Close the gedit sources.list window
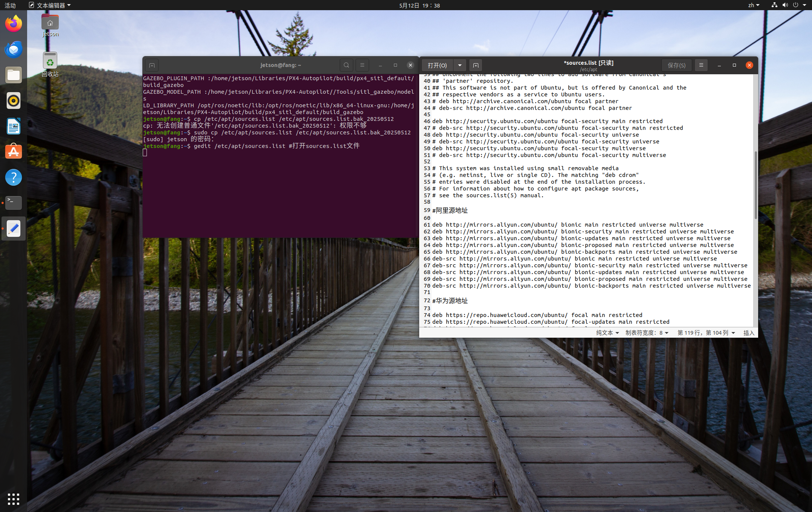The image size is (812, 512). 749,65
